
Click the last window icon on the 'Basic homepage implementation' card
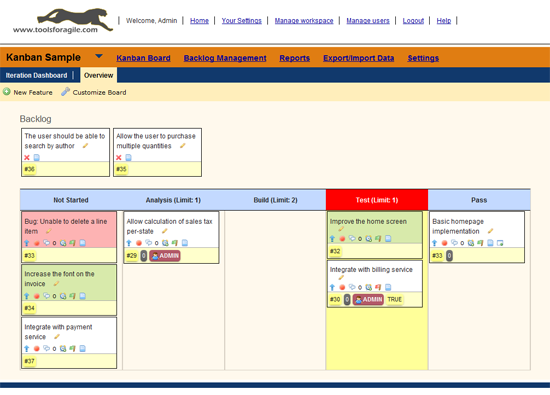500,243
